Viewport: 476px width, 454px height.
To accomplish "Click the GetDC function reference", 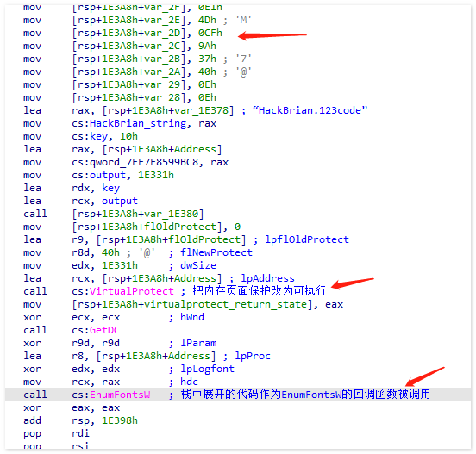I will pos(104,330).
